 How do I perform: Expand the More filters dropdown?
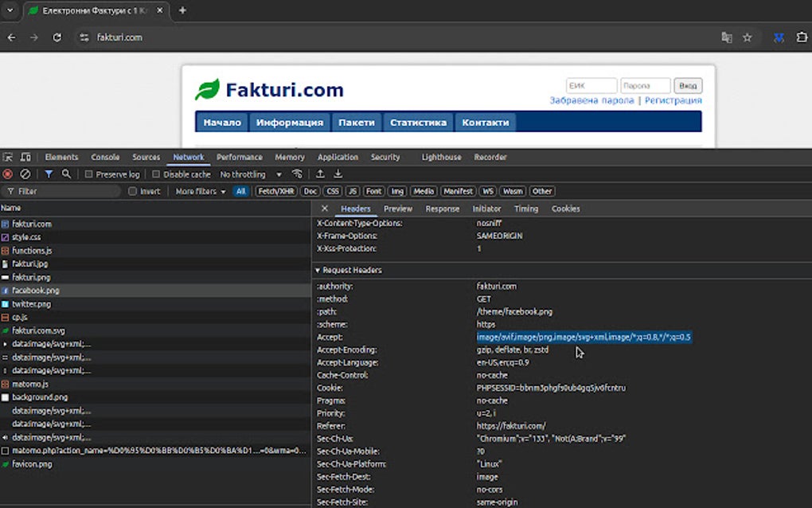coord(200,192)
